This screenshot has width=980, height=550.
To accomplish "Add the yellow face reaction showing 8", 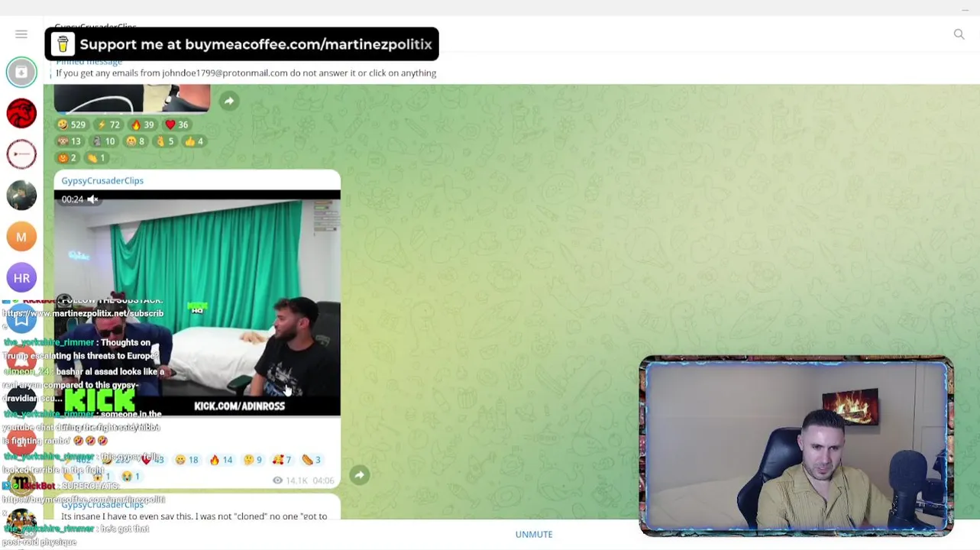I will tap(135, 141).
